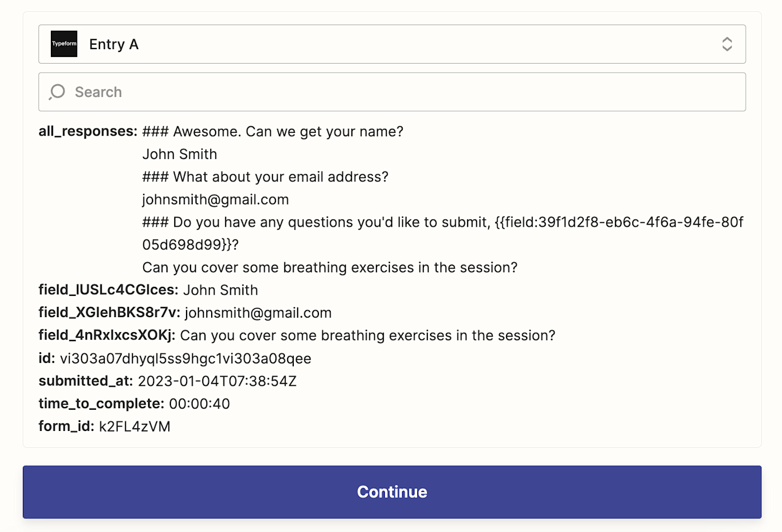
Task: Click the 2023-01-04T07:38:54Z timestamp value
Action: [x=217, y=381]
